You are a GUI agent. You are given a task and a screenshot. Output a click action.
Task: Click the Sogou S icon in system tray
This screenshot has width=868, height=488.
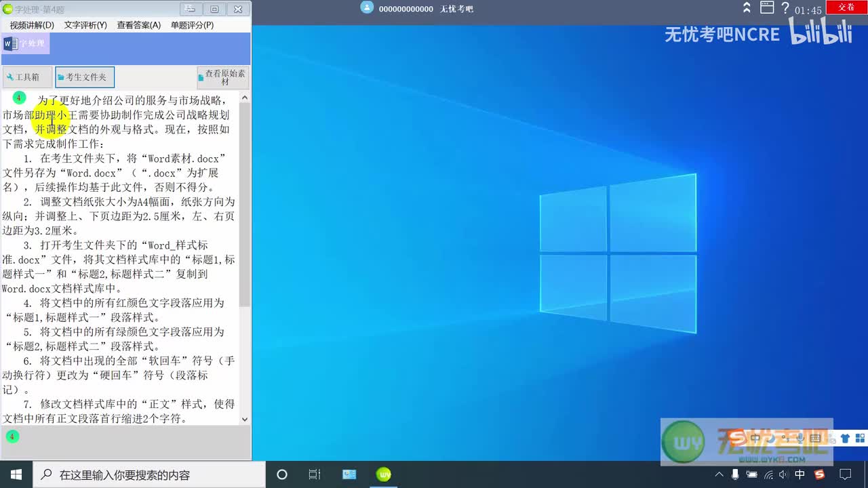point(819,474)
